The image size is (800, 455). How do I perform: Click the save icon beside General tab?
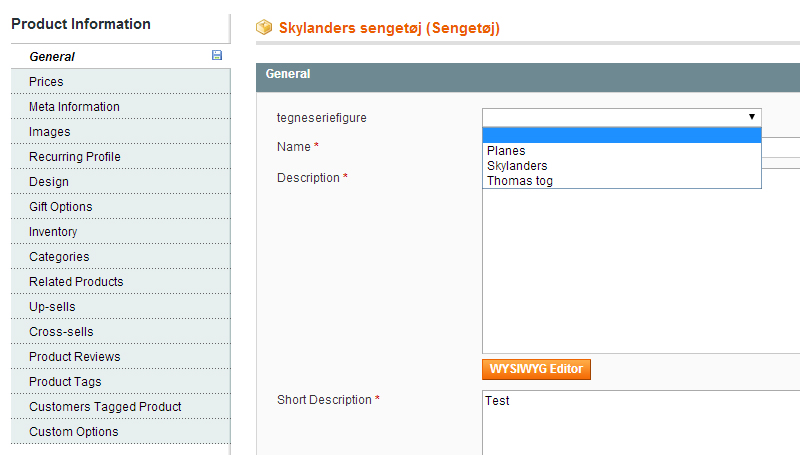(217, 55)
